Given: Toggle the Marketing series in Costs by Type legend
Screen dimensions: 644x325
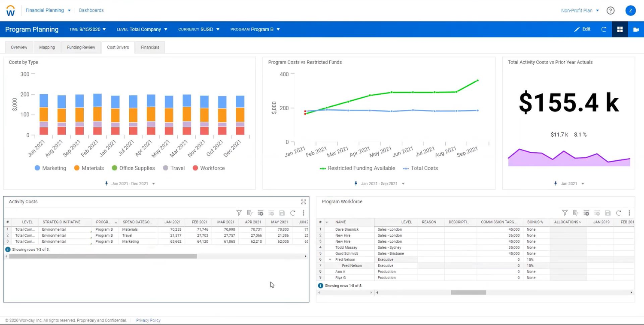Looking at the screenshot, I should coord(50,168).
